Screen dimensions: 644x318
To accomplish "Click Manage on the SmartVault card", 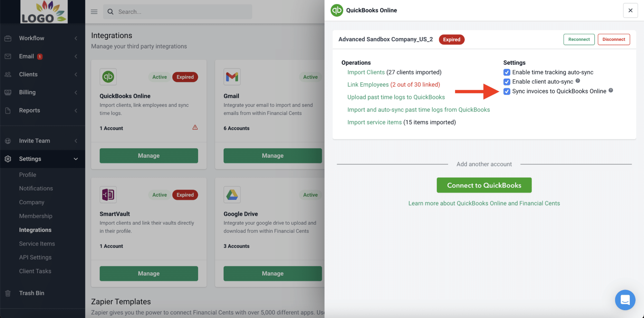I will pos(149,274).
